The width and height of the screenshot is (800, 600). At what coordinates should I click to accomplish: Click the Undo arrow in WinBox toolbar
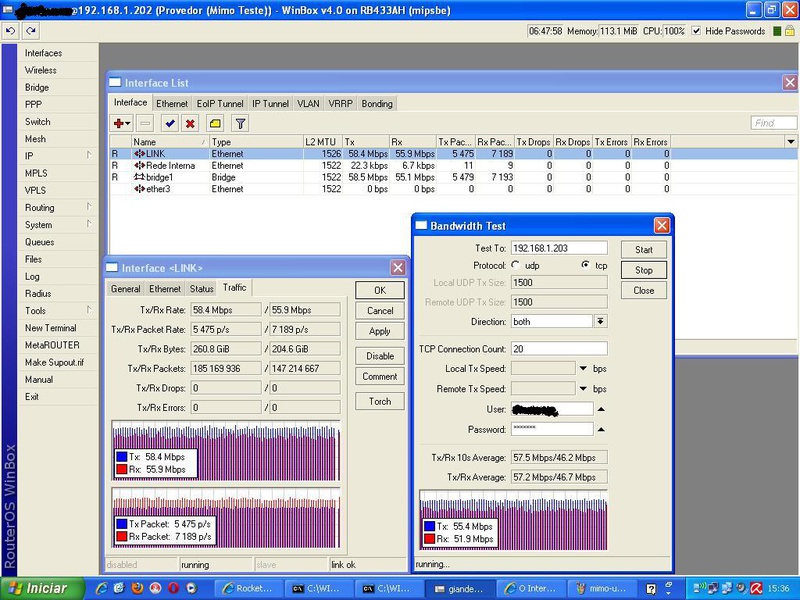[x=10, y=31]
